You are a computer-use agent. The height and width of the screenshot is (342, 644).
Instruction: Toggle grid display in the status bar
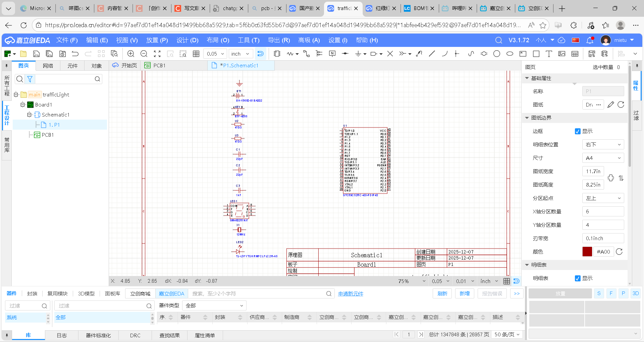tap(507, 281)
